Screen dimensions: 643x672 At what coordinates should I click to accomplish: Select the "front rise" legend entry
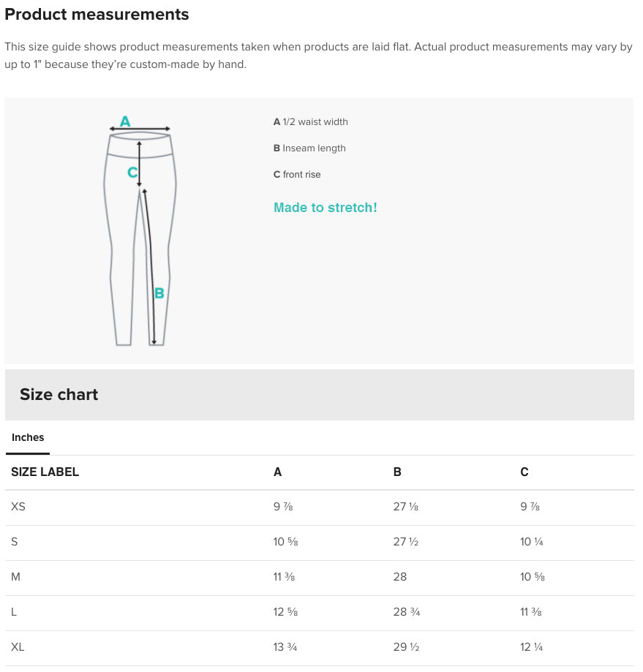(297, 175)
